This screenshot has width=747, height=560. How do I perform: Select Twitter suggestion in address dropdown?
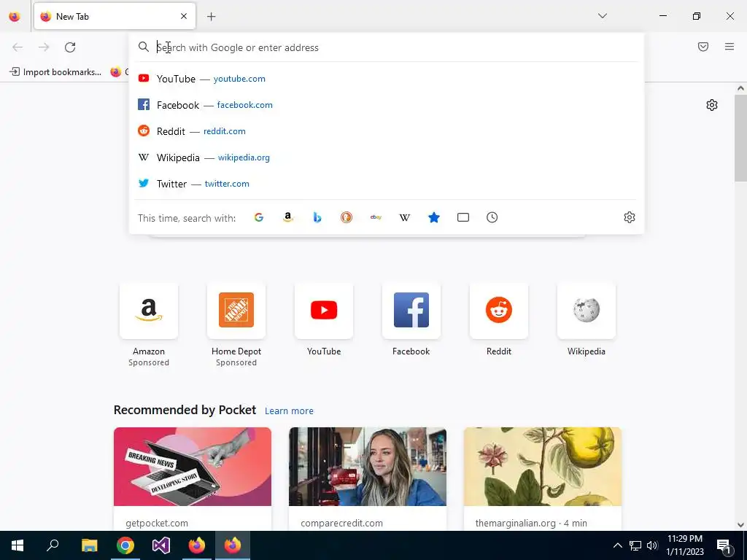point(386,183)
